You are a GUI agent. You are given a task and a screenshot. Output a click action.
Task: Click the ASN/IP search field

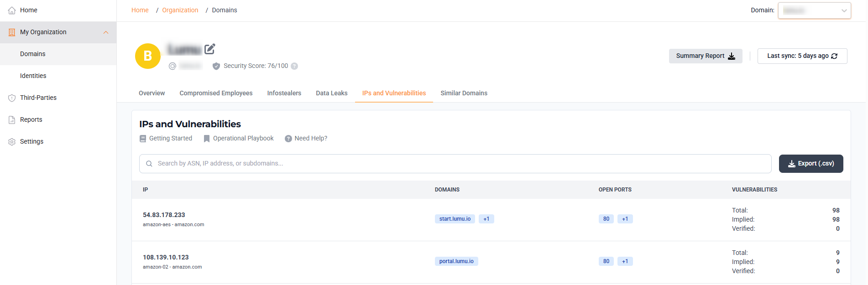(455, 164)
